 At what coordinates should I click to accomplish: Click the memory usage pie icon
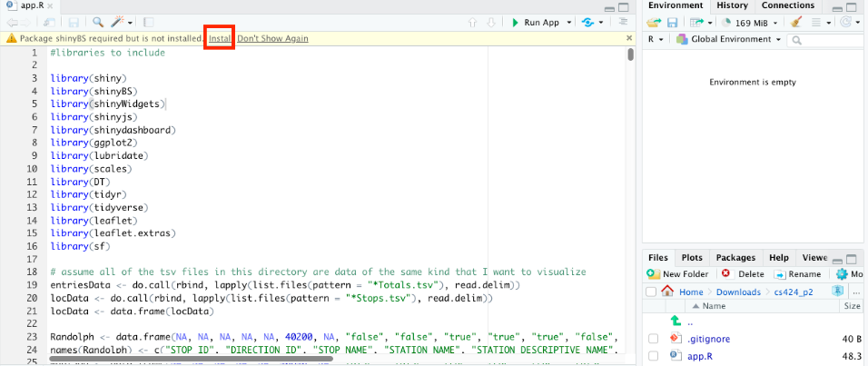(726, 22)
